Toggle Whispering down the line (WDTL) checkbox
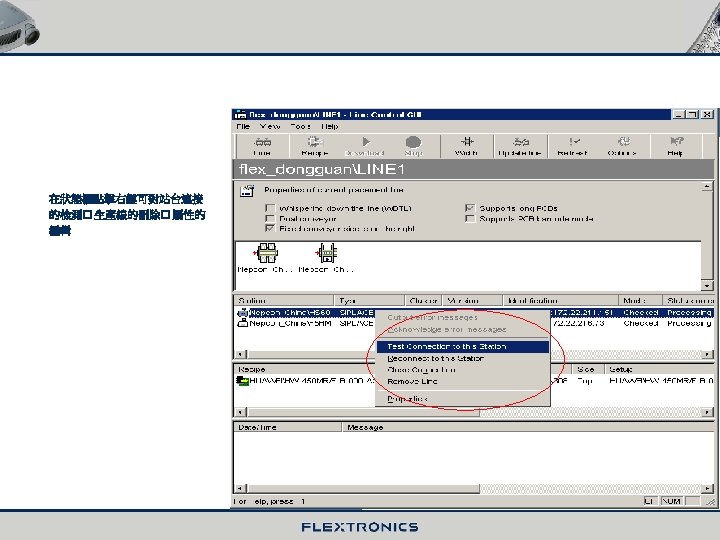Viewport: 720px width, 540px height. [270, 208]
